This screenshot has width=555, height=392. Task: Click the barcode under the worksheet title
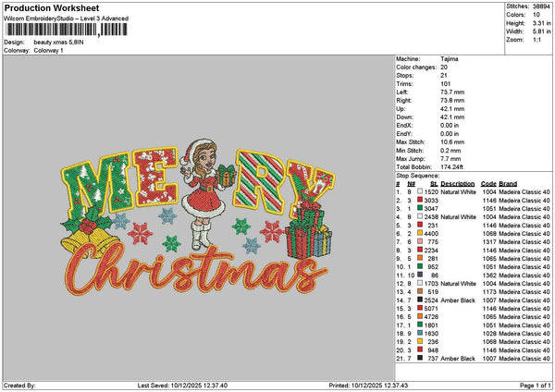pyautogui.click(x=66, y=30)
